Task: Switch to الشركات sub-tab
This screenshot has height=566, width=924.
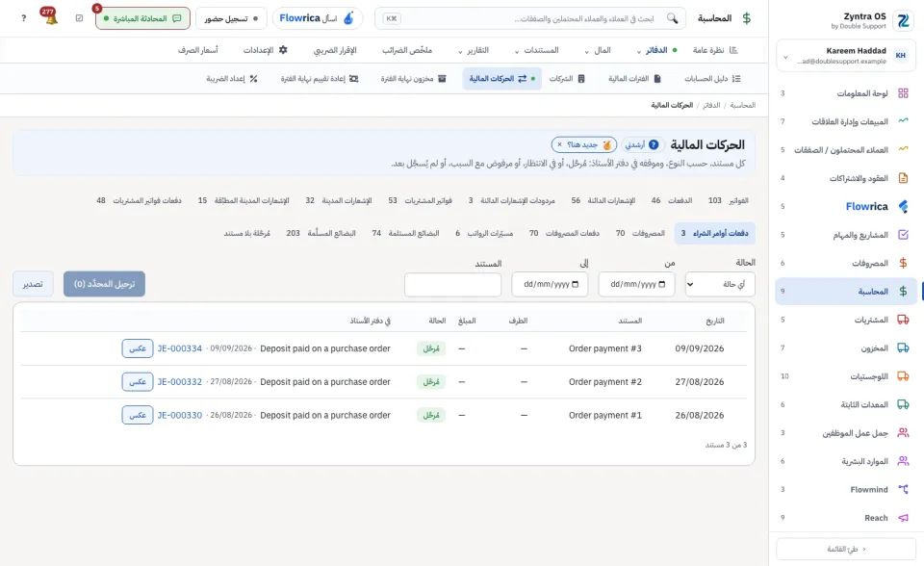Action: click(567, 78)
